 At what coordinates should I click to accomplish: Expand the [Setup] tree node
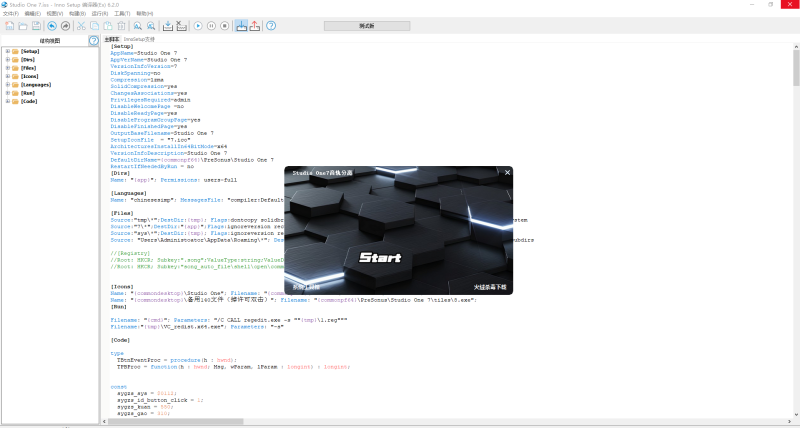point(8,51)
